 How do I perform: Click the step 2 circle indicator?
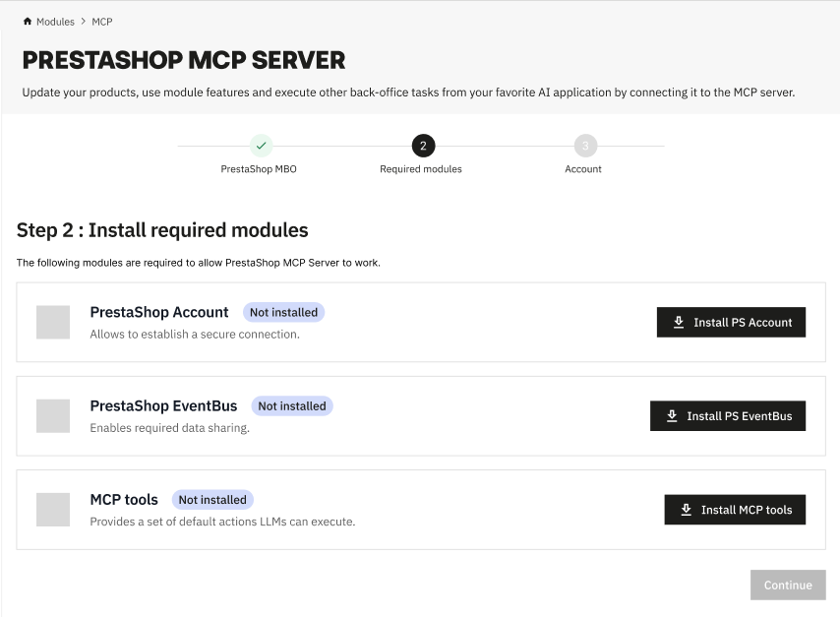pyautogui.click(x=423, y=146)
